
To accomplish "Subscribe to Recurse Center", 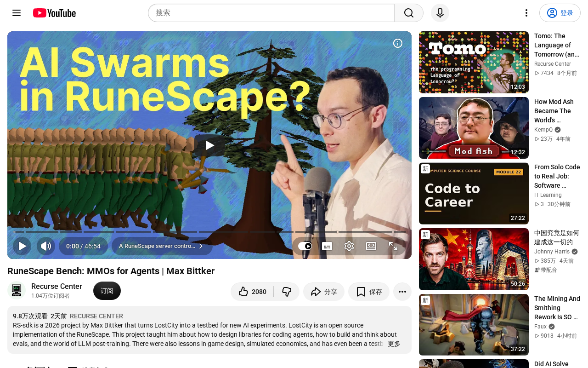I will click(107, 291).
